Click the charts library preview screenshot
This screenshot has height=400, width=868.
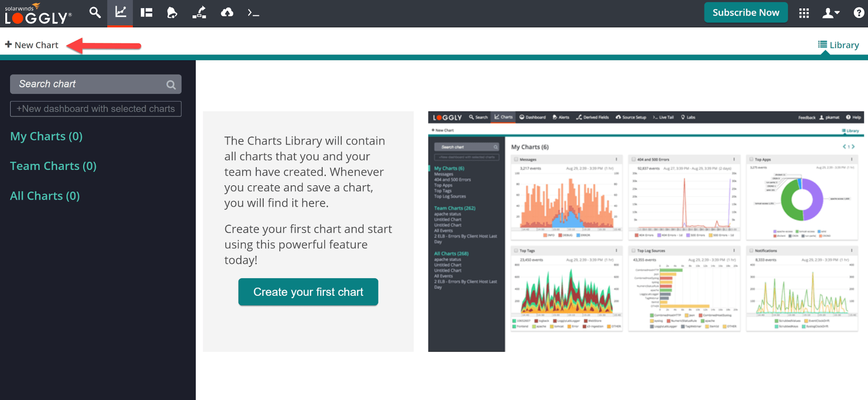[646, 231]
